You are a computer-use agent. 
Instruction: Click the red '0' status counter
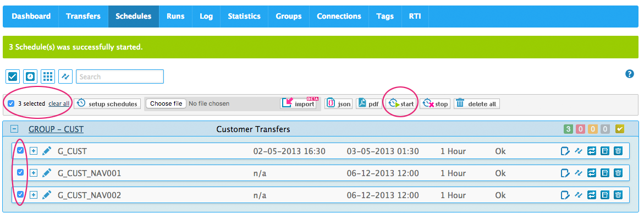point(580,129)
